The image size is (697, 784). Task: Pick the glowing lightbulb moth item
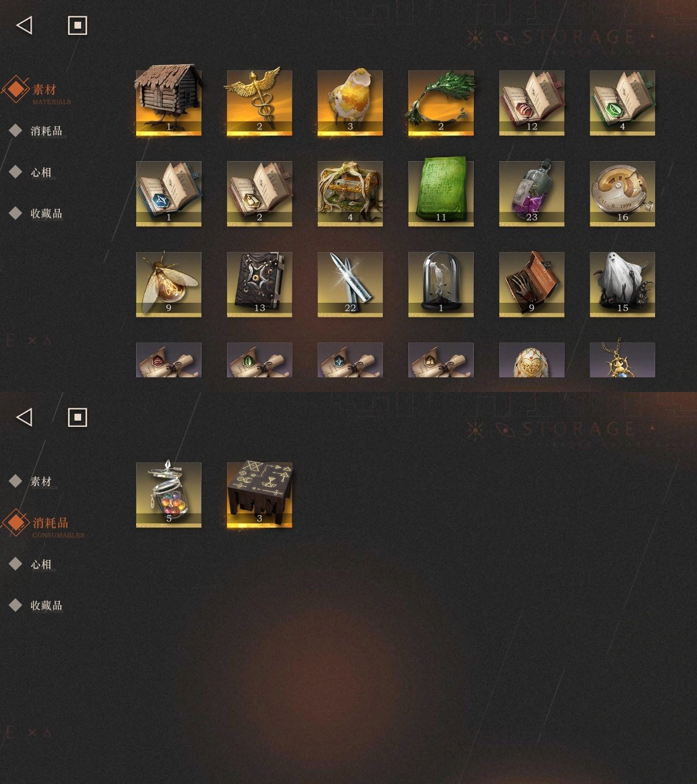169,284
